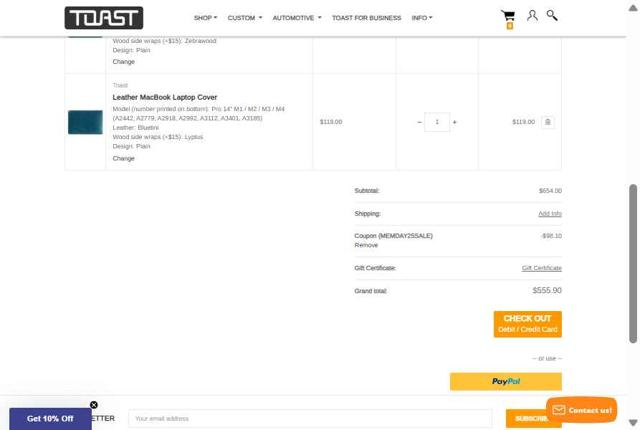
Task: Subscribe to the newsletter
Action: click(x=527, y=419)
